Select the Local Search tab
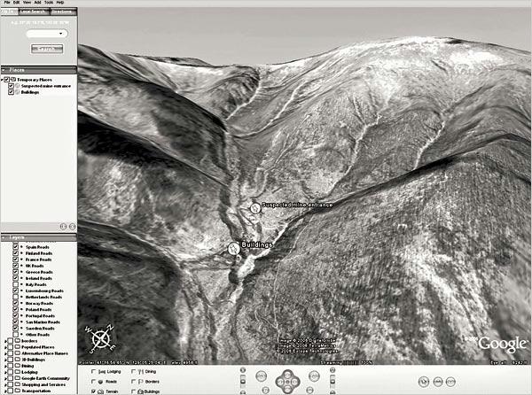Viewport: 532px width, 395px height. [x=34, y=12]
